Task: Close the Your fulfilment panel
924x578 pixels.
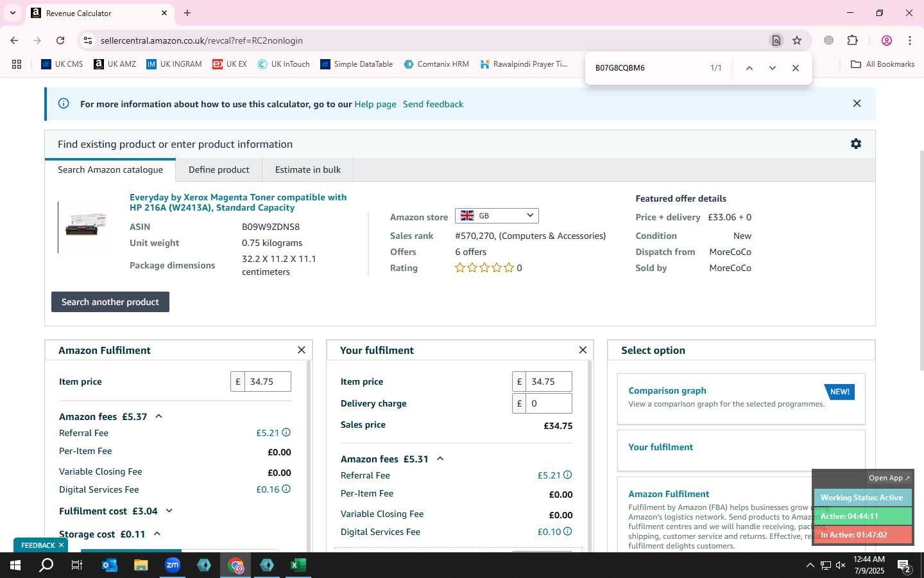Action: pos(583,350)
